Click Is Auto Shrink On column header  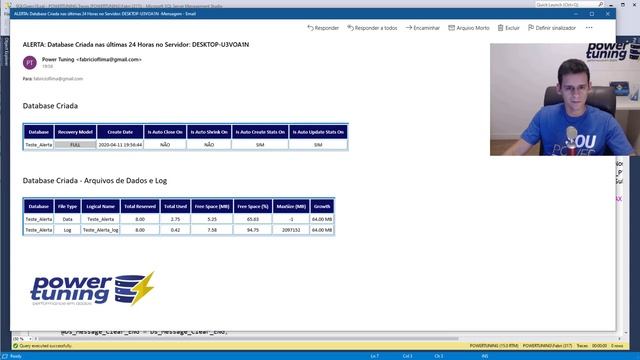coord(209,132)
